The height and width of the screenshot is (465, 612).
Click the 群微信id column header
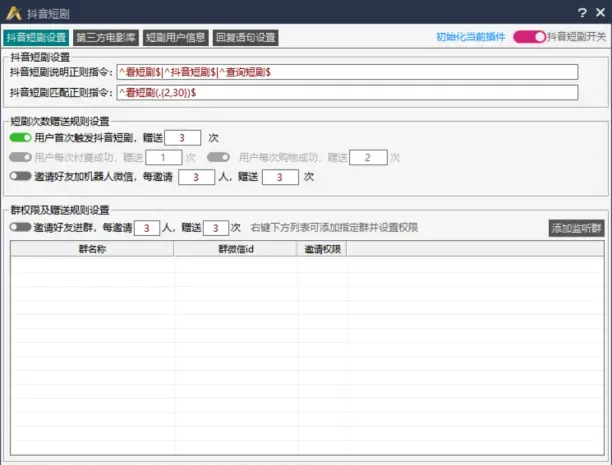236,249
